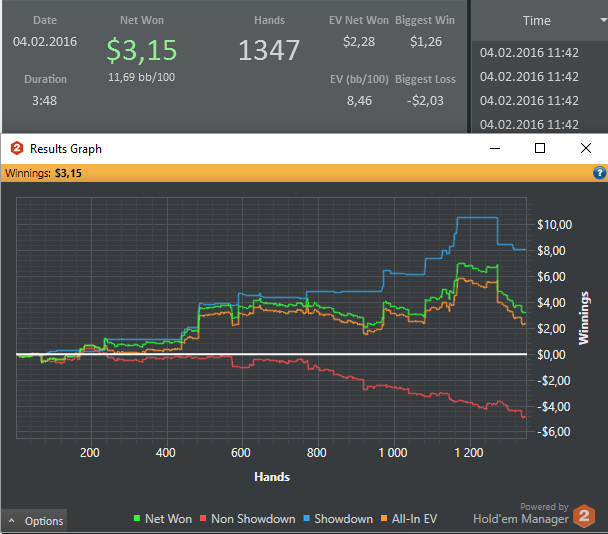This screenshot has height=534, width=608.
Task: Click the session date 04.02.2016
Action: click(45, 41)
